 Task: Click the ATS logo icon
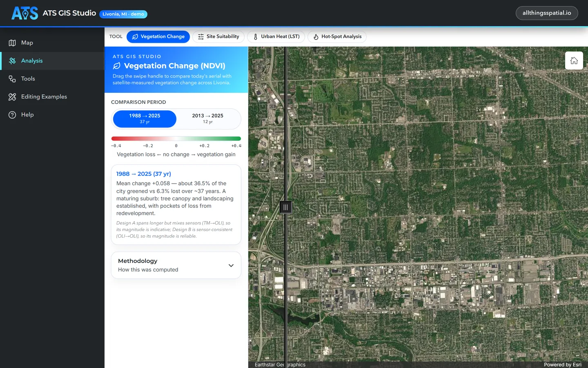pos(25,13)
